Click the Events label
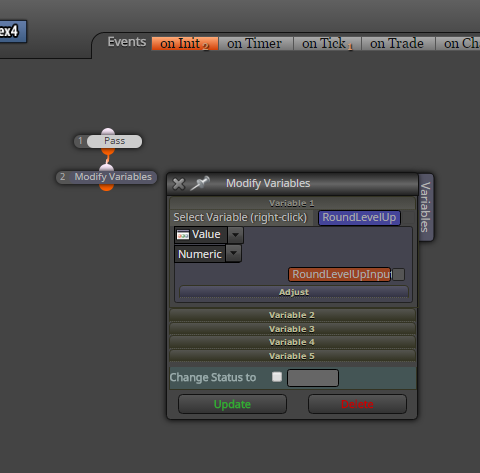Screen dimensions: 480x473 (127, 42)
